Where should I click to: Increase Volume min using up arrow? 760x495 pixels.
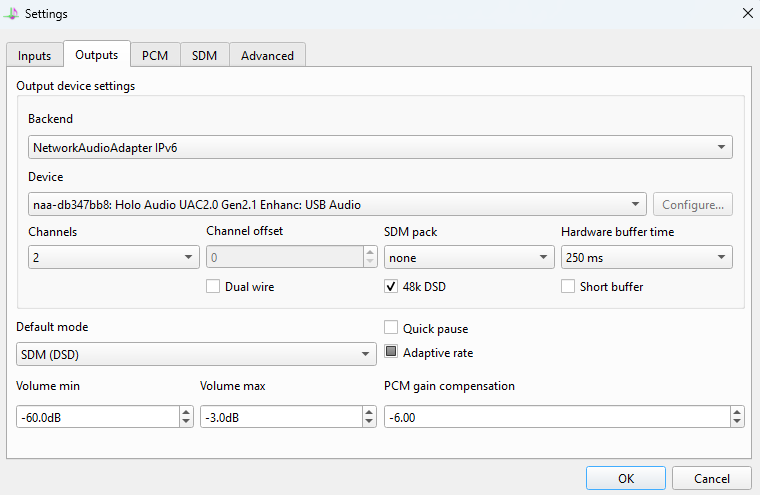pos(186,412)
